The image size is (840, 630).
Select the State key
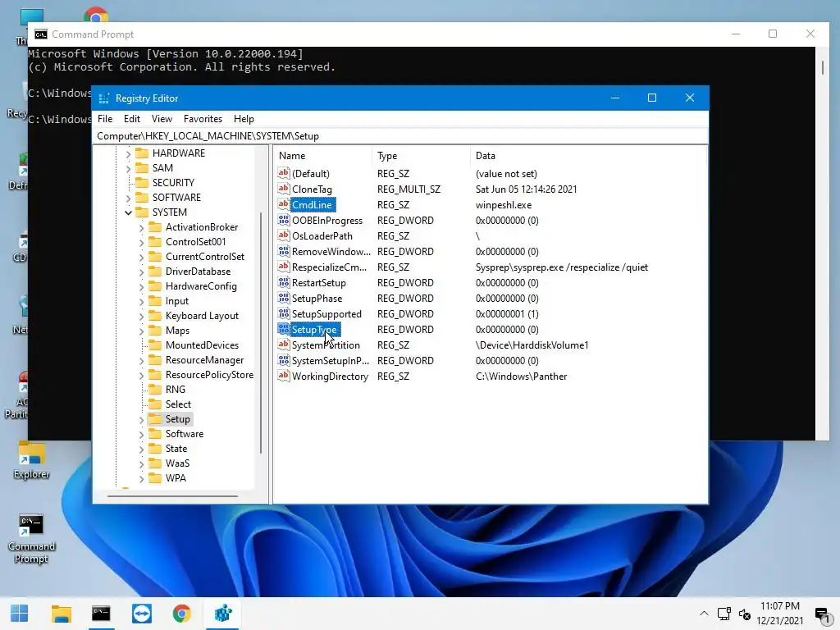point(176,449)
